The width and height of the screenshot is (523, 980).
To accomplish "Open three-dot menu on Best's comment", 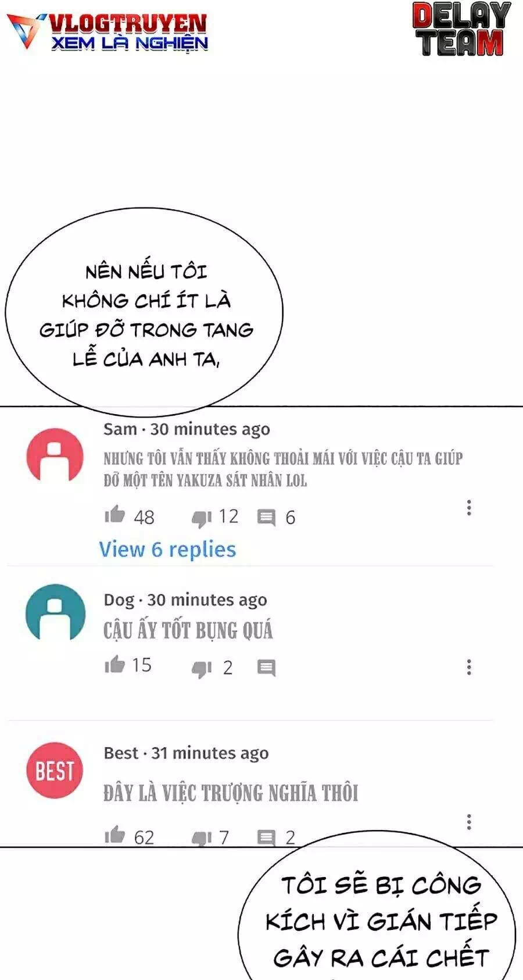I will tap(469, 822).
